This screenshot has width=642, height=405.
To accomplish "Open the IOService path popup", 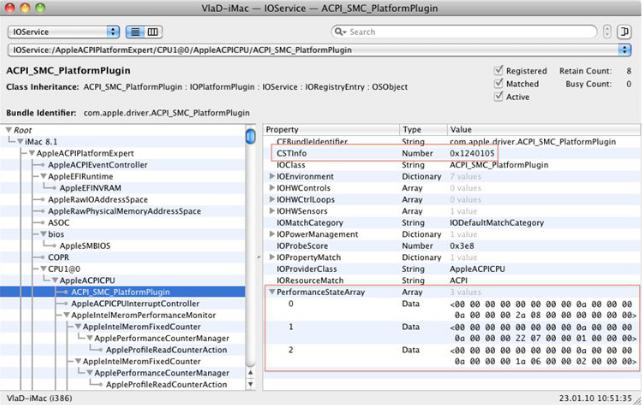I will tap(319, 50).
